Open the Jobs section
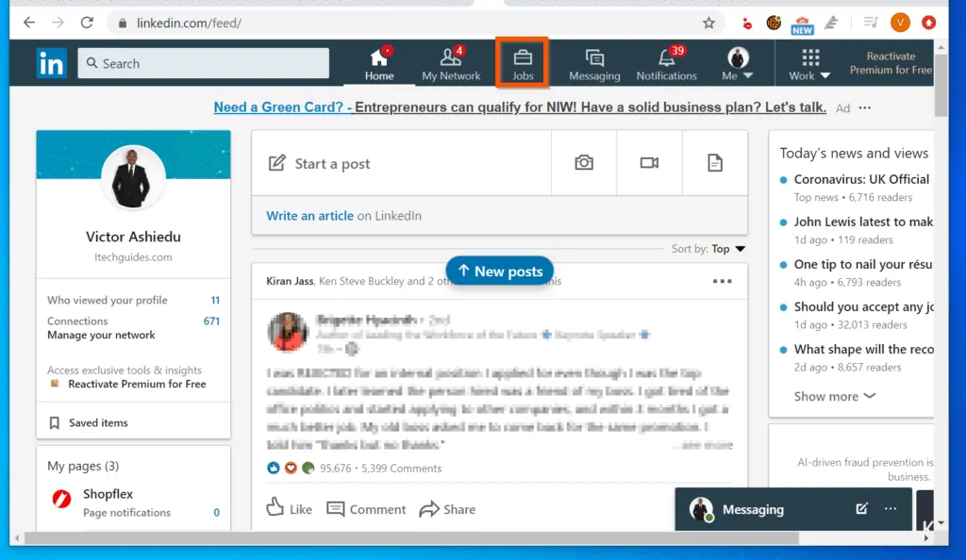Image resolution: width=966 pixels, height=560 pixels. [522, 62]
